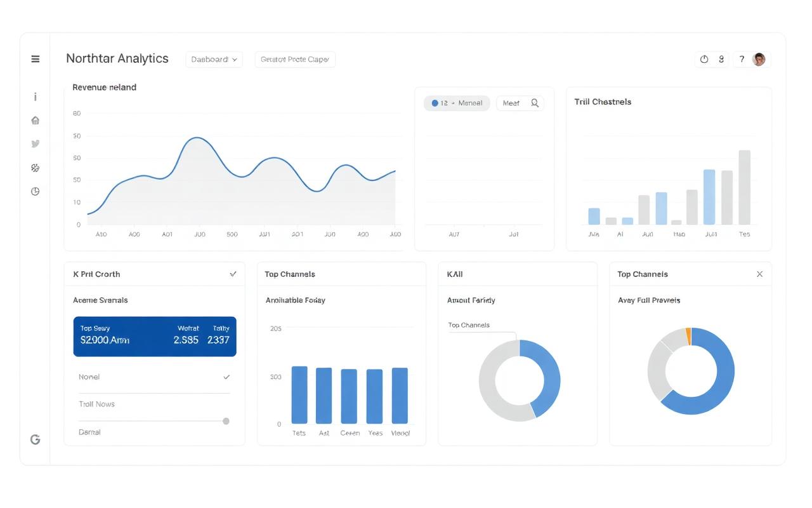The height and width of the screenshot is (508, 812).
Task: Select the Trll Chastnels panel title
Action: point(603,102)
